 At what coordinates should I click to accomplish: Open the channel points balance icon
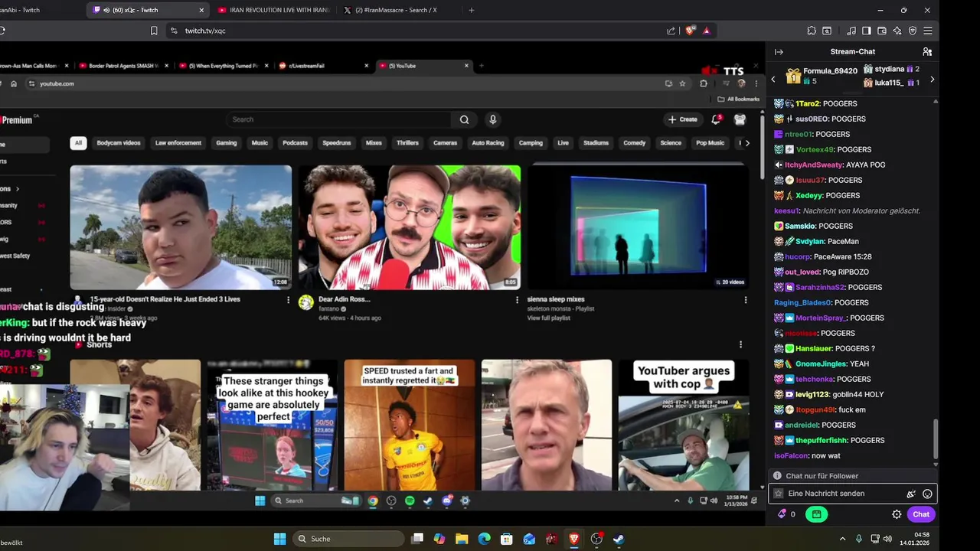tap(782, 514)
